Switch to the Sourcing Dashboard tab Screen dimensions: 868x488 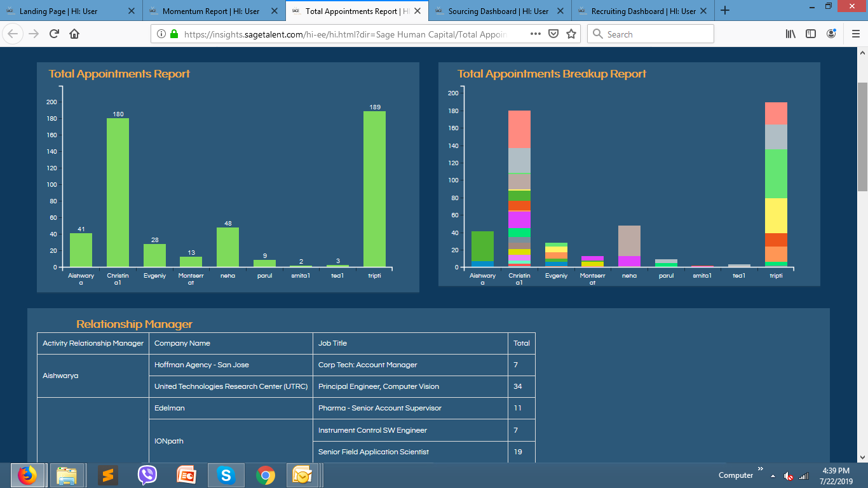coord(500,11)
